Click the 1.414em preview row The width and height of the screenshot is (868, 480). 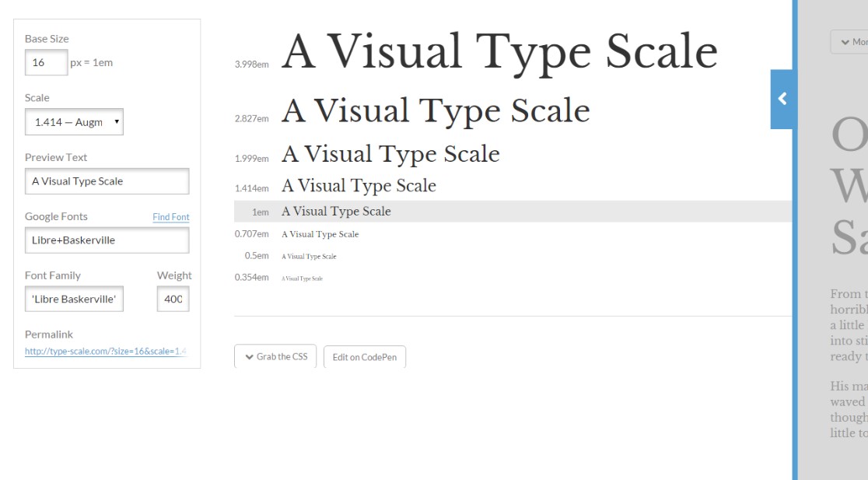[358, 186]
